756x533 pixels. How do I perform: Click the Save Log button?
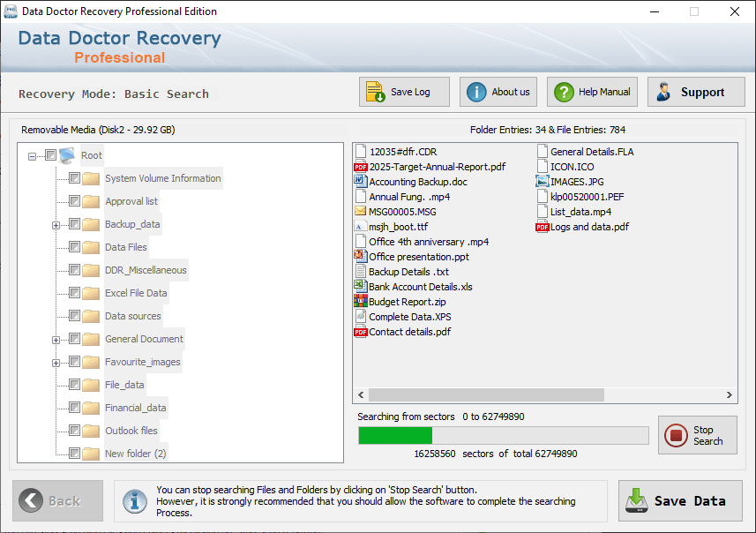pyautogui.click(x=404, y=92)
